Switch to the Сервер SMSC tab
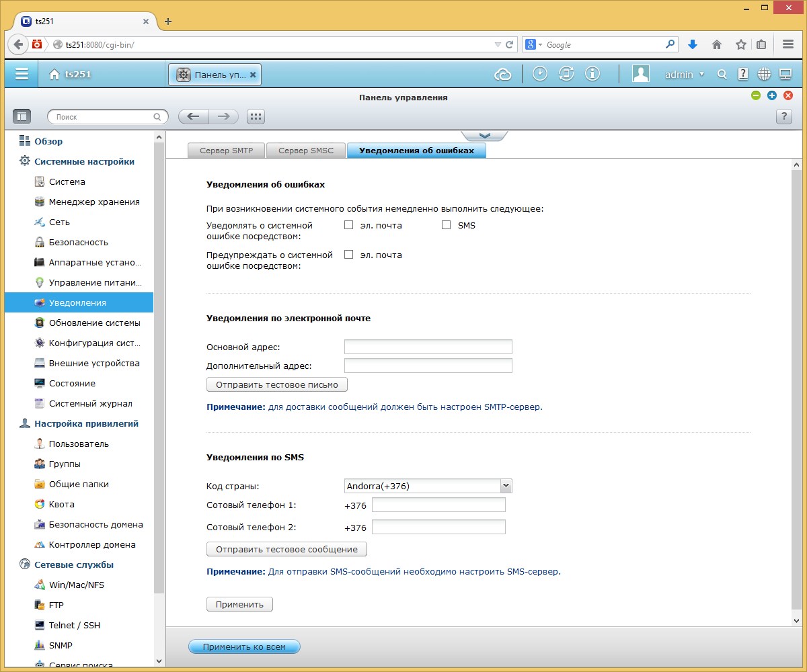807x672 pixels. (x=306, y=151)
